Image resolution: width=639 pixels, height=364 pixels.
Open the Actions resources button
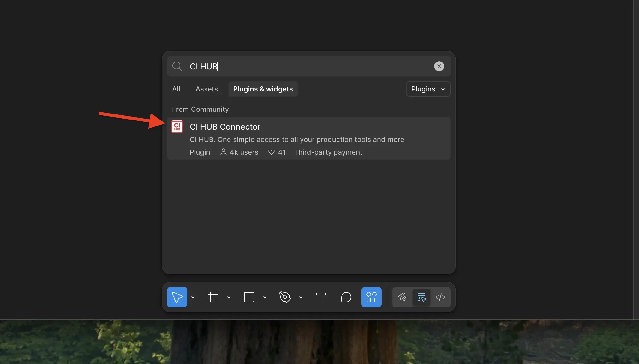point(372,297)
